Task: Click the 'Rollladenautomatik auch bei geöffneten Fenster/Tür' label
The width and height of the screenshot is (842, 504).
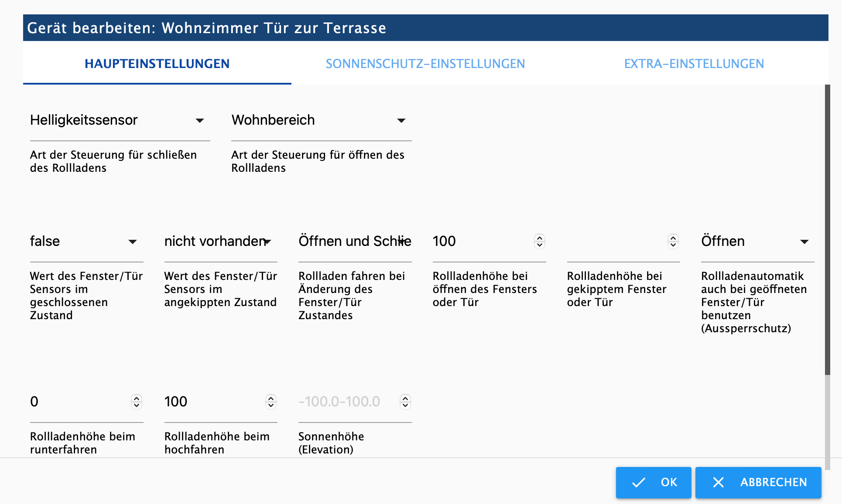Action: (754, 302)
